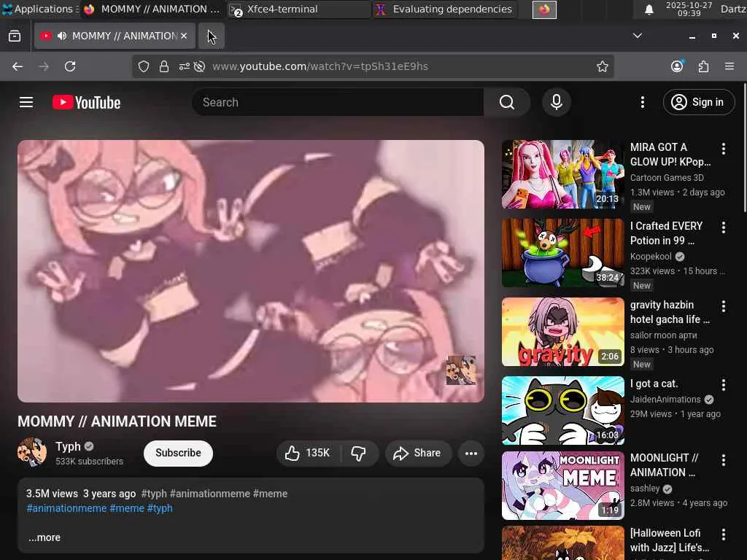The height and width of the screenshot is (560, 747).
Task: Open MOONLIGHT ANIMATION MEME thumbnail
Action: pos(562,486)
